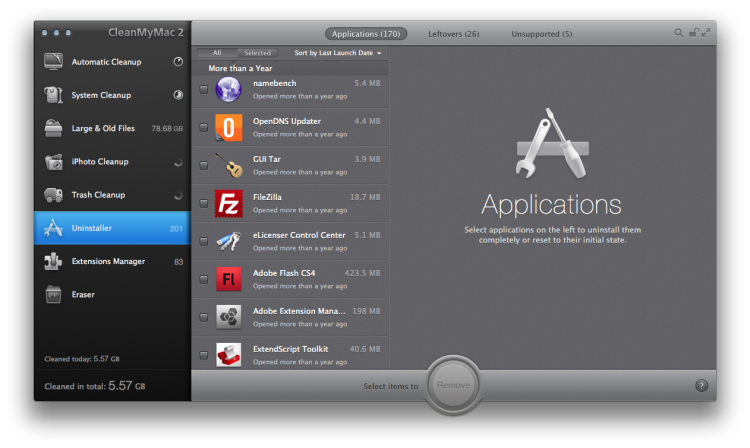
Task: Open Large & Old Files section
Action: pyautogui.click(x=112, y=128)
